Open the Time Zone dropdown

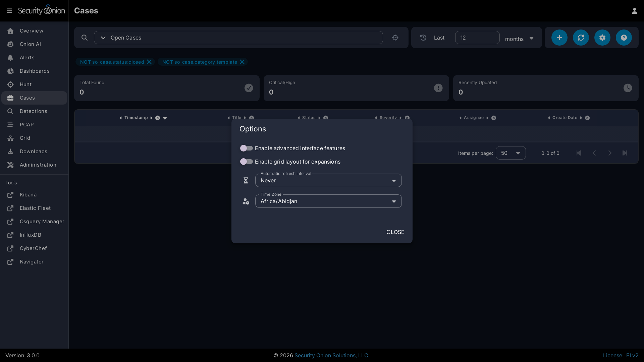pos(328,201)
